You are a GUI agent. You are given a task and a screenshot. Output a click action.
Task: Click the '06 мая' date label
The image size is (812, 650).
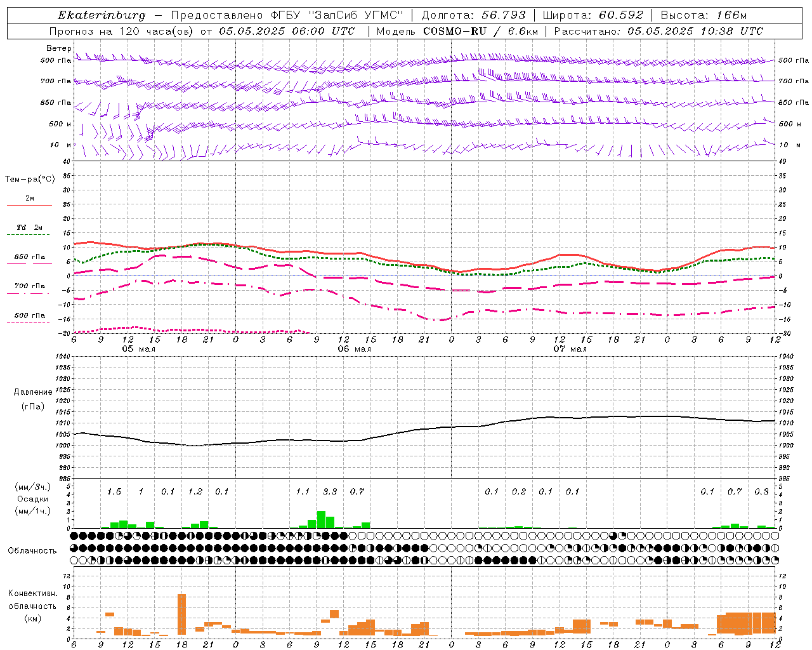354,349
